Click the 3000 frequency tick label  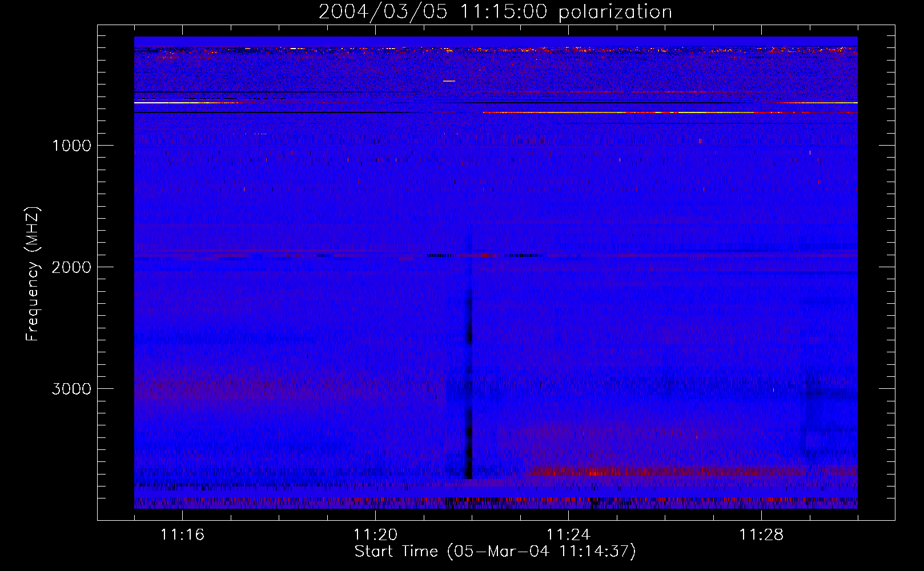pos(71,389)
